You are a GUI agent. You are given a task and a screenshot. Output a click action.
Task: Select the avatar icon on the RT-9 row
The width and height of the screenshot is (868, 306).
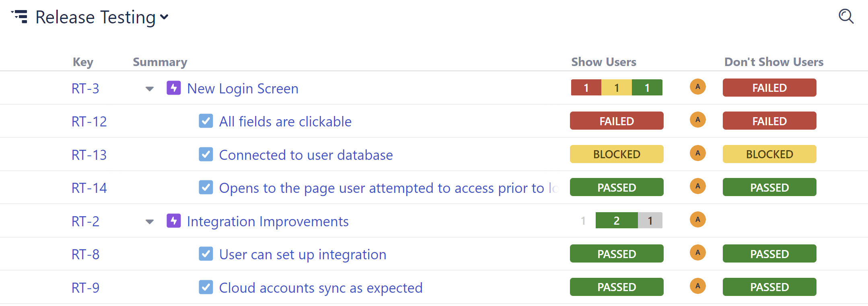pos(698,287)
